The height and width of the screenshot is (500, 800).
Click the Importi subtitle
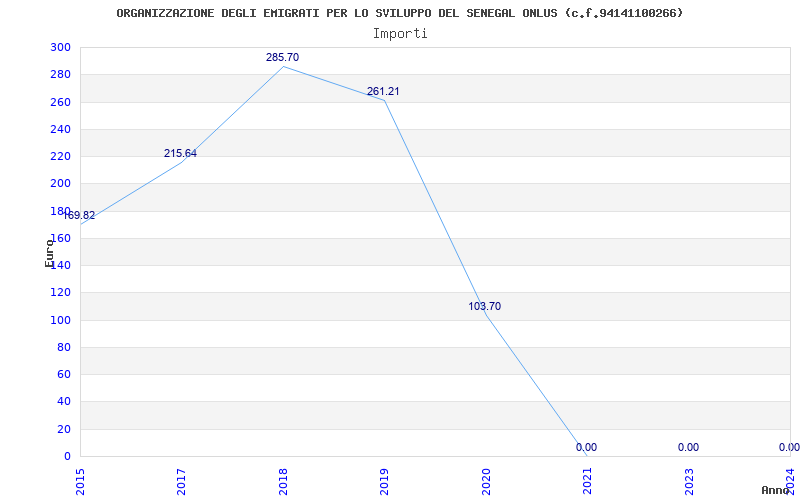[400, 34]
